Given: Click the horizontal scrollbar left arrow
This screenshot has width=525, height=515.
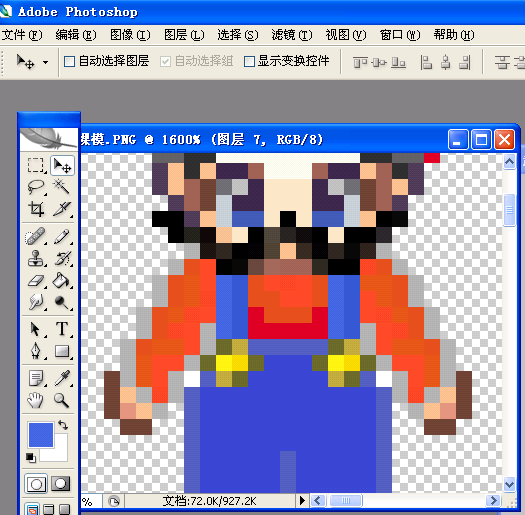Looking at the screenshot, I should [317, 501].
